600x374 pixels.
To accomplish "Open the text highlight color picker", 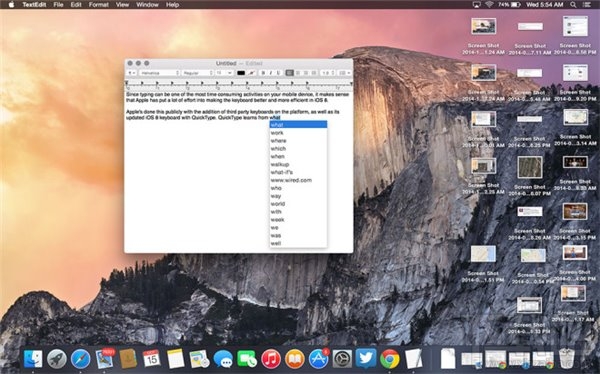I will pos(251,73).
